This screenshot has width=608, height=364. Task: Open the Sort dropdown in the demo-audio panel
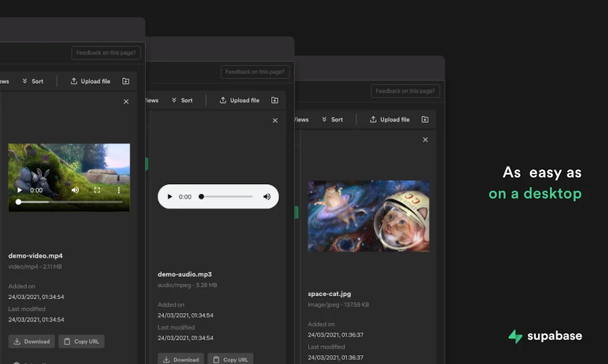183,100
